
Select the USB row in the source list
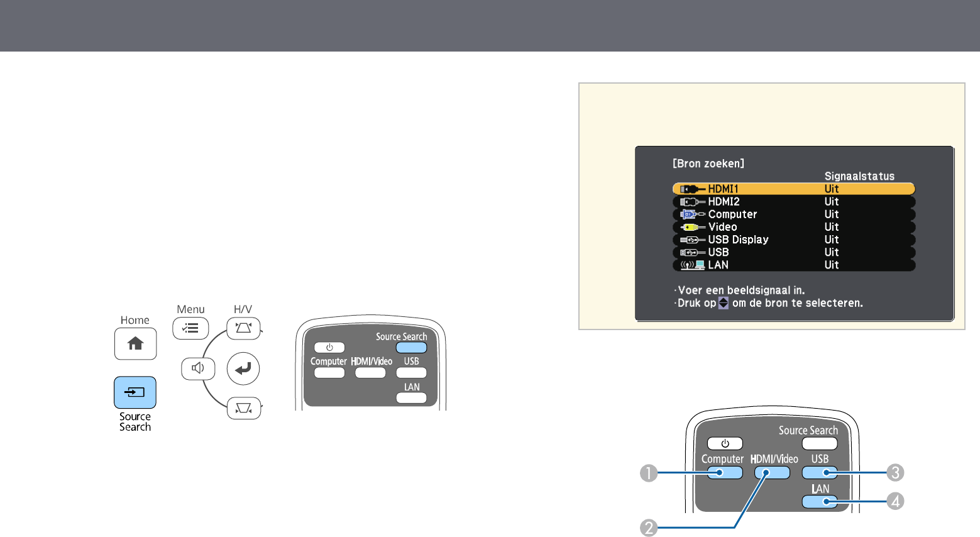click(x=794, y=252)
